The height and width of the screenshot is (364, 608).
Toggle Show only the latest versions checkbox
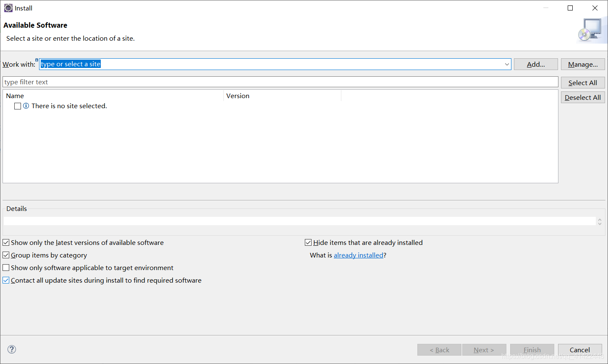(6, 242)
